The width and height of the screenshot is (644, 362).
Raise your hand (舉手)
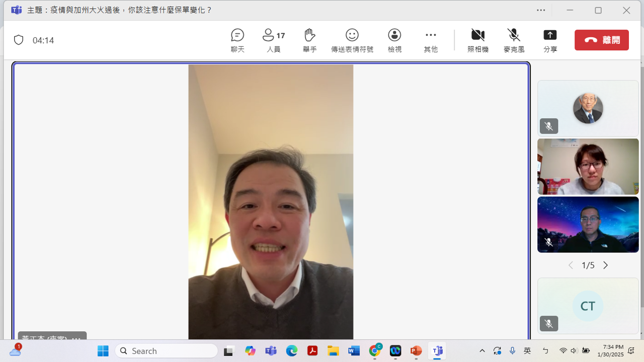coord(309,40)
